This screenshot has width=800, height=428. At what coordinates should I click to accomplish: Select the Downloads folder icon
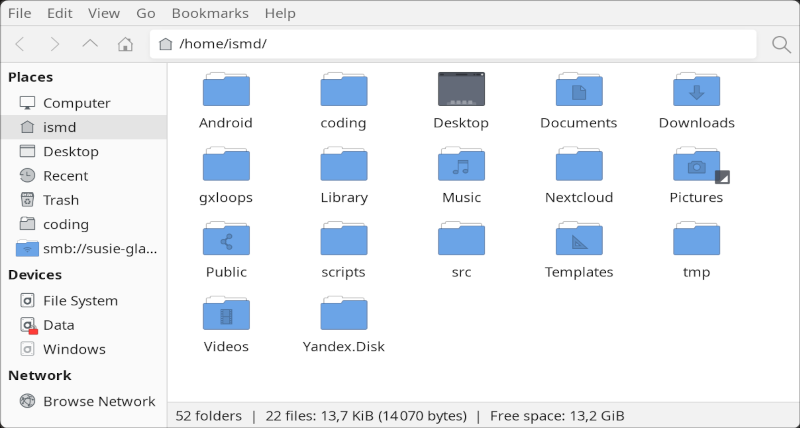coord(696,91)
